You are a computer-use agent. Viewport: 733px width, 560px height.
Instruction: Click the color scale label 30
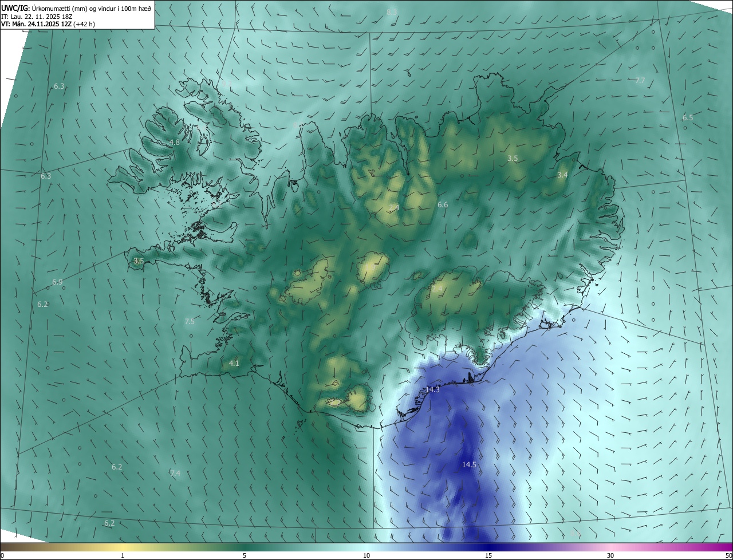610,556
